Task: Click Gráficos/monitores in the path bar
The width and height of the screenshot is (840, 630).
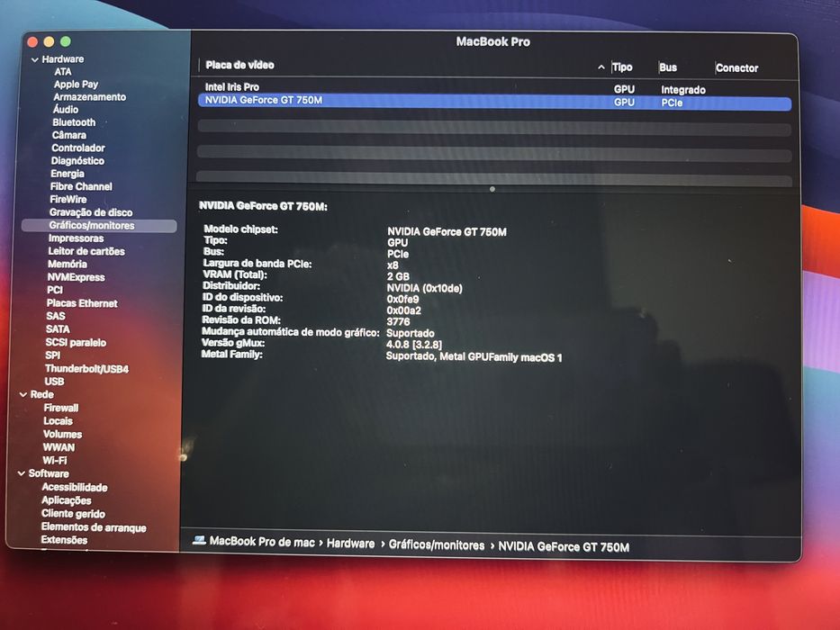Action: pyautogui.click(x=436, y=545)
